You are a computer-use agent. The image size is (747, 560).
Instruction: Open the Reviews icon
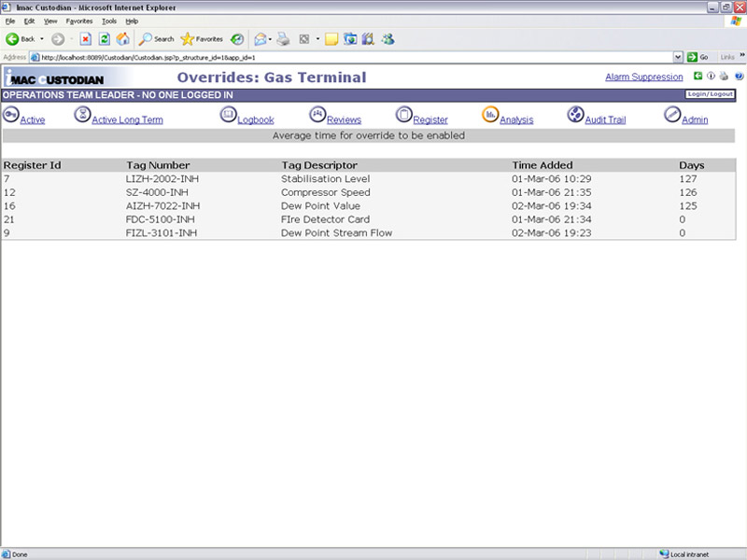point(317,115)
